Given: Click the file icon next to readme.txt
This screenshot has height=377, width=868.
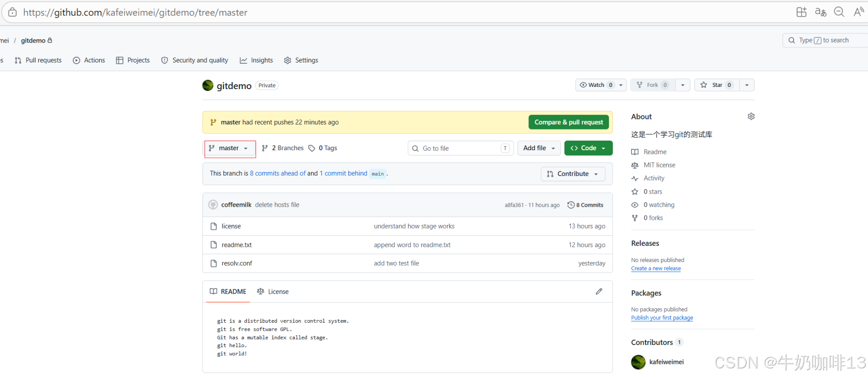Looking at the screenshot, I should pyautogui.click(x=214, y=245).
